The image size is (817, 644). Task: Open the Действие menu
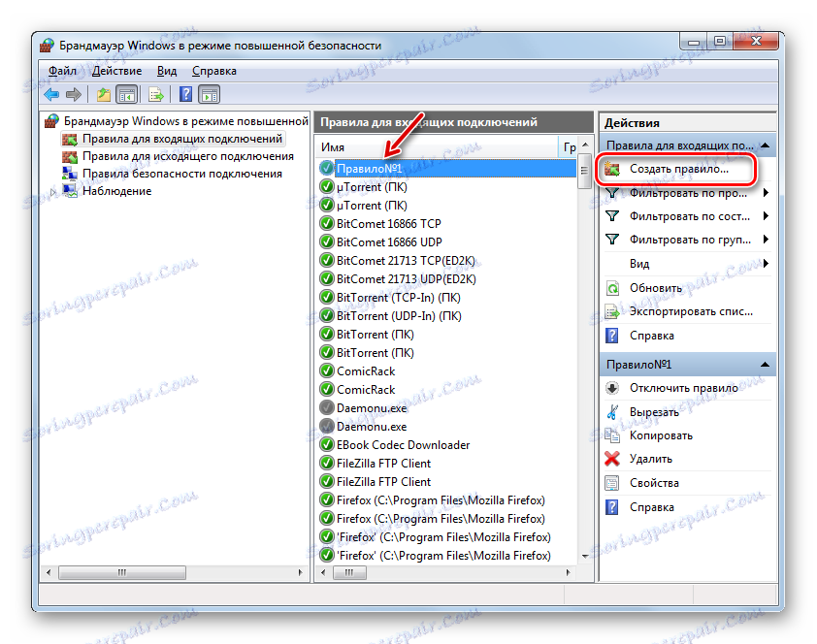click(116, 71)
